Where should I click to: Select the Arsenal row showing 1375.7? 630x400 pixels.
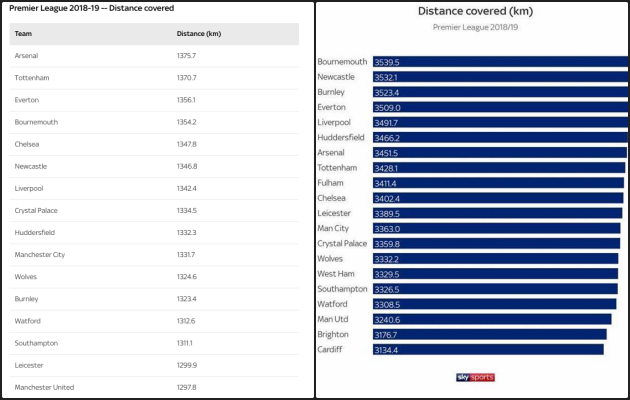coord(155,56)
